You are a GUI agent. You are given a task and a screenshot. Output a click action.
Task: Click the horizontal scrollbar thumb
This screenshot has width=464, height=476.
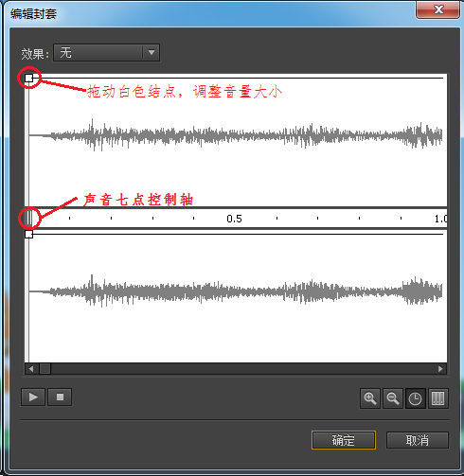pos(45,369)
